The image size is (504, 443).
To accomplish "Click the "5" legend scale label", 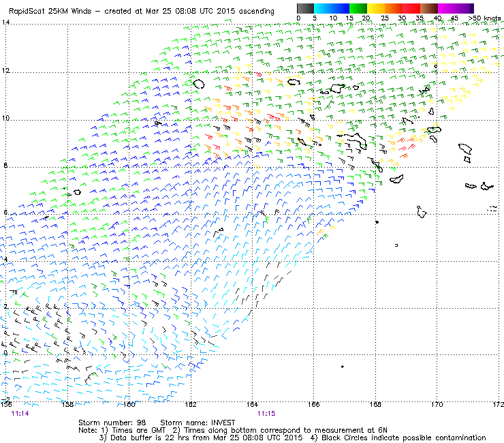I will (315, 18).
